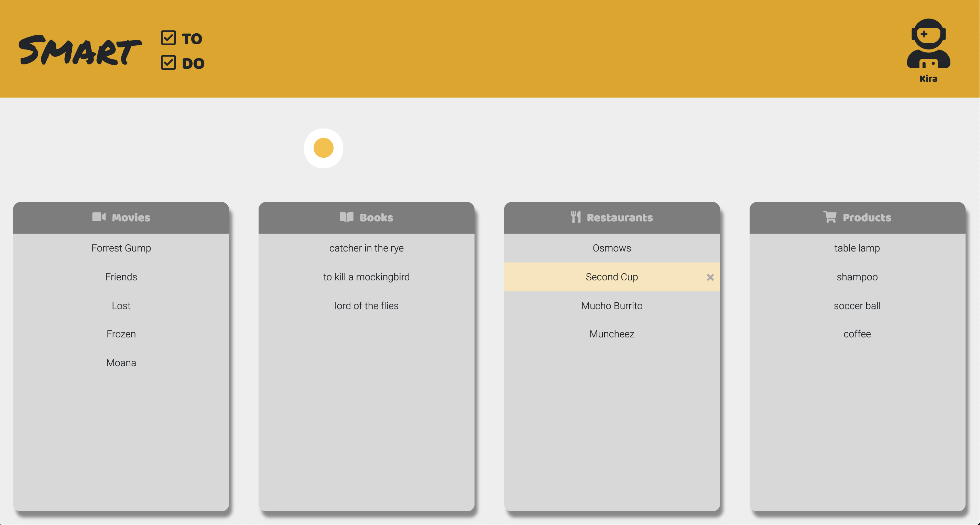The height and width of the screenshot is (525, 980).
Task: Open the Forrest Gump movie item
Action: point(121,248)
